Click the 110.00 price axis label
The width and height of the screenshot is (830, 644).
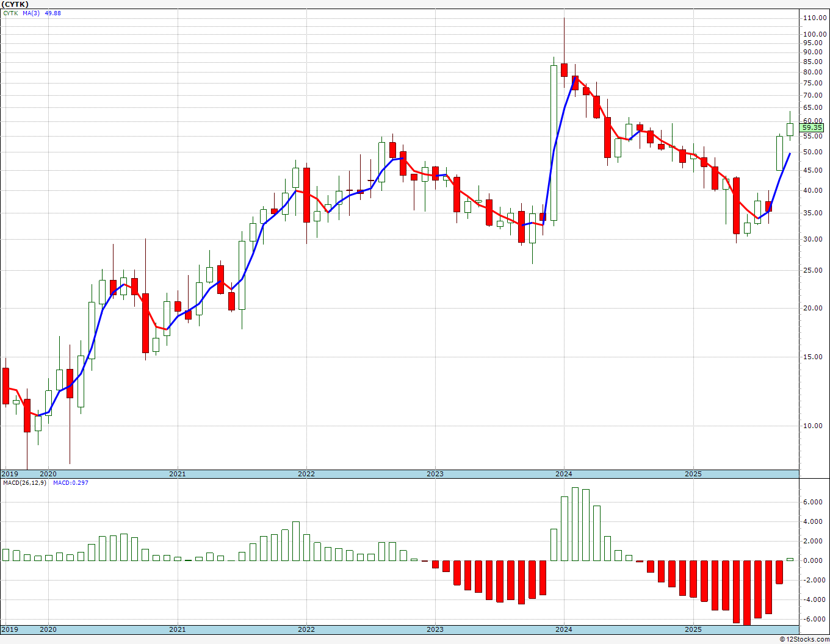click(x=815, y=18)
